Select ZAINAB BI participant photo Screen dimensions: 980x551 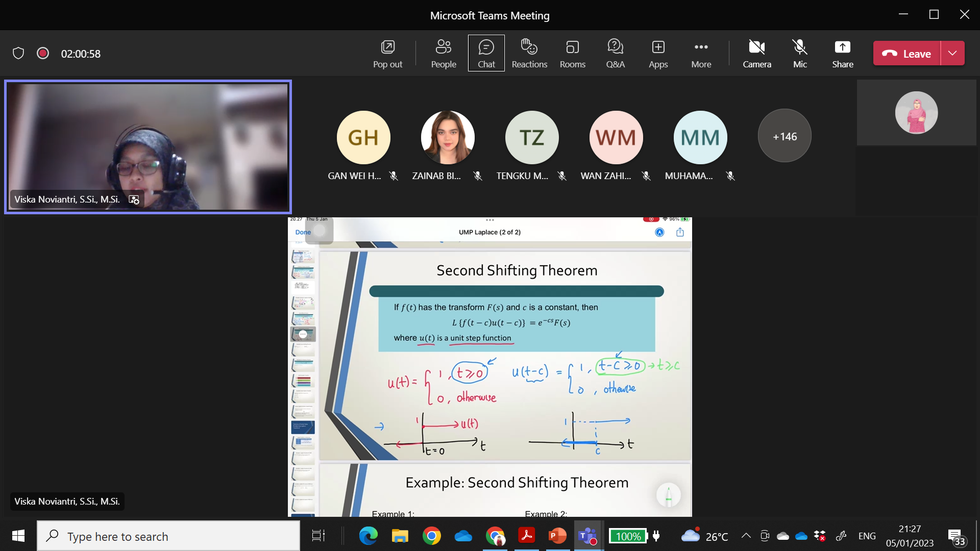point(447,137)
